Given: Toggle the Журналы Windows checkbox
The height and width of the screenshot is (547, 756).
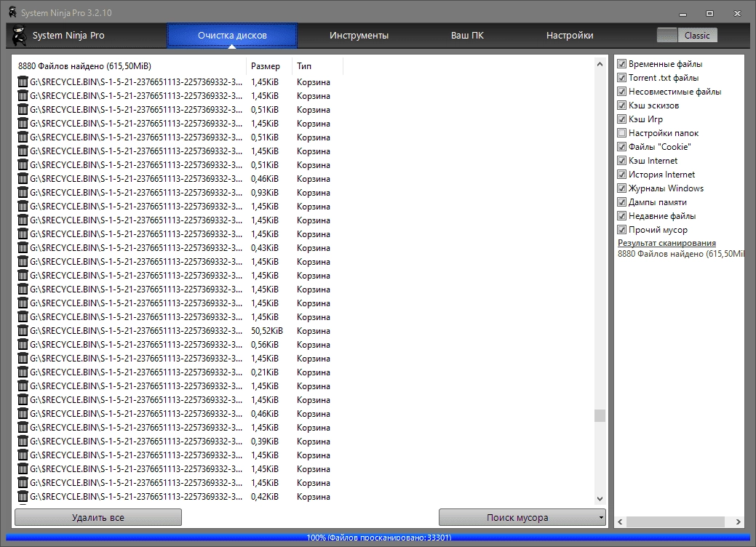Looking at the screenshot, I should pyautogui.click(x=622, y=188).
